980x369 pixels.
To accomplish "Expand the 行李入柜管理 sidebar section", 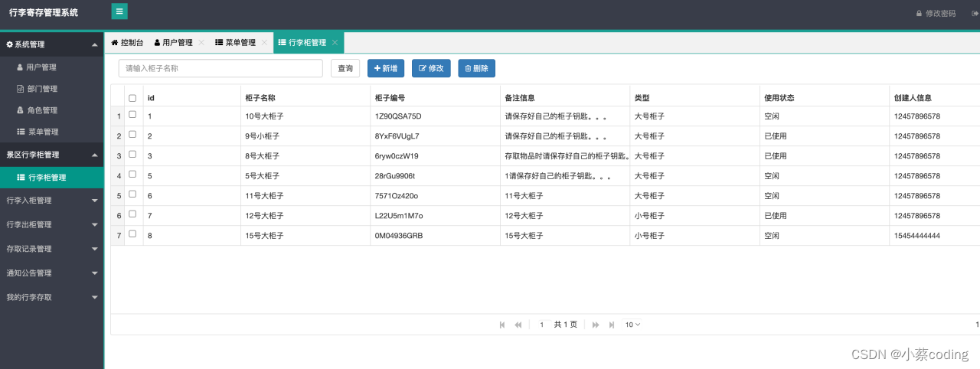I will pyautogui.click(x=51, y=201).
